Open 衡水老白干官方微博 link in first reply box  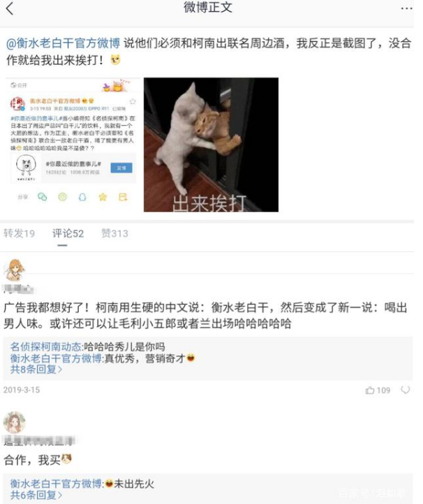pos(56,358)
